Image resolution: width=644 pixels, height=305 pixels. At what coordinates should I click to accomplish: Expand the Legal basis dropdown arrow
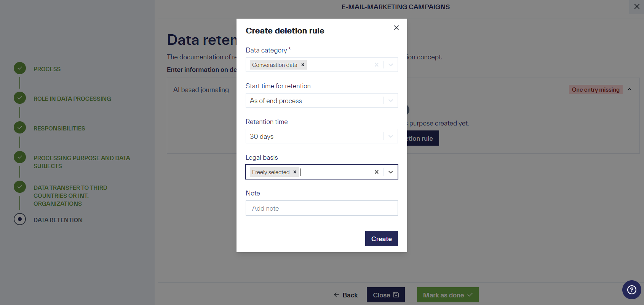click(390, 172)
